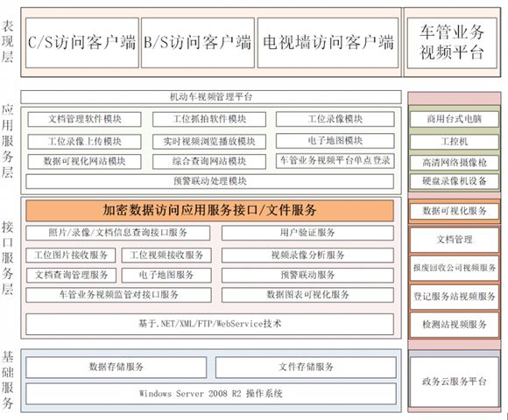The width and height of the screenshot is (508, 420).
Task: Click the 政务云服务平台 box
Action: tap(455, 381)
